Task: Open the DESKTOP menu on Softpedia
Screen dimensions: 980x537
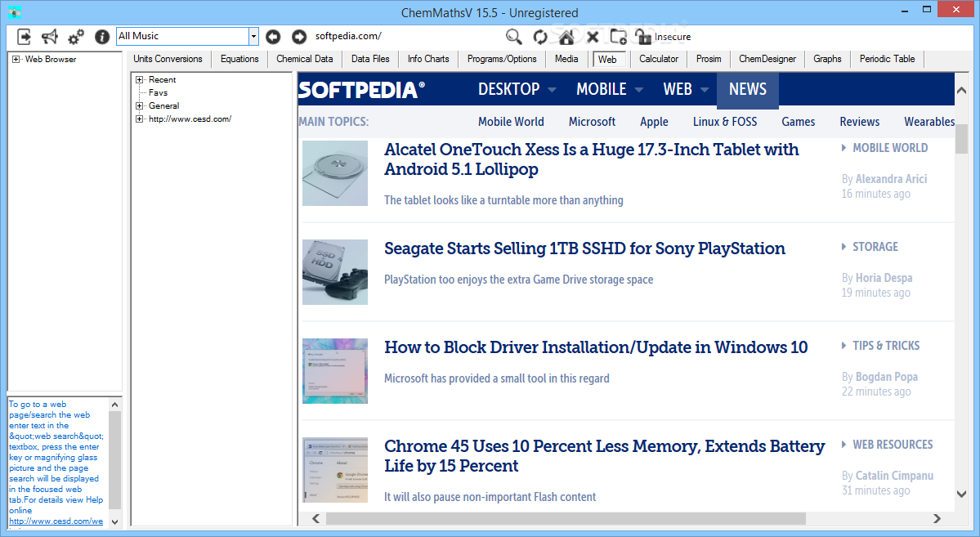Action: point(517,89)
